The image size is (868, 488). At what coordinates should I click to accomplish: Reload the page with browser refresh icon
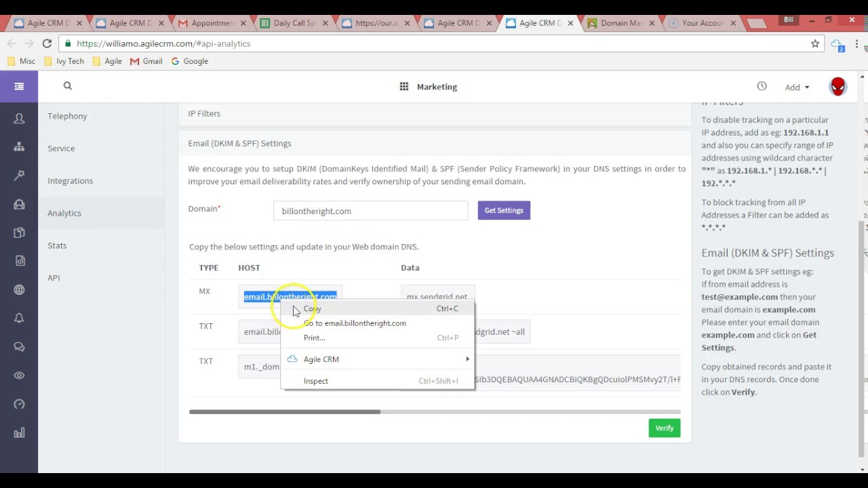[47, 43]
